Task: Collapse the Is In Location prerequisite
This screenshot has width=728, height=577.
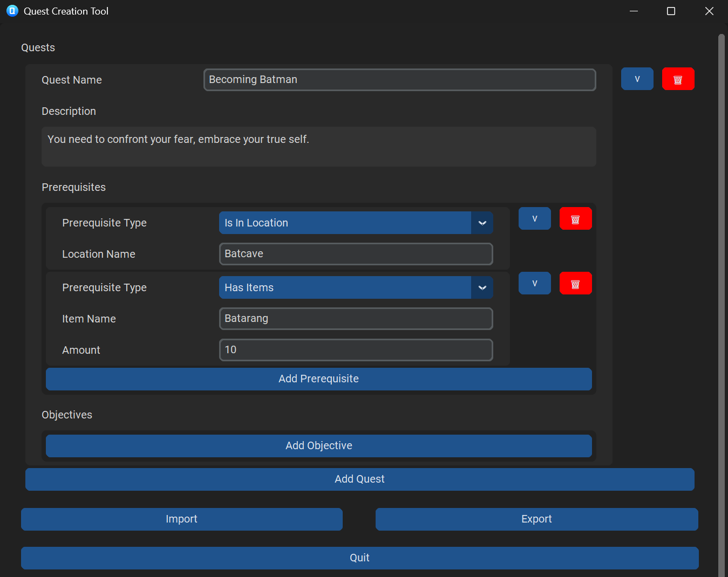Action: coord(534,219)
